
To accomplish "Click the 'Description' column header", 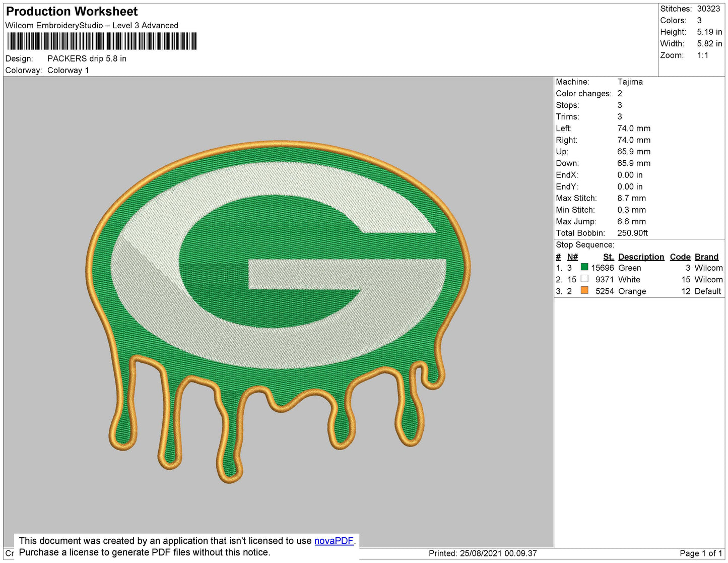I will (641, 257).
